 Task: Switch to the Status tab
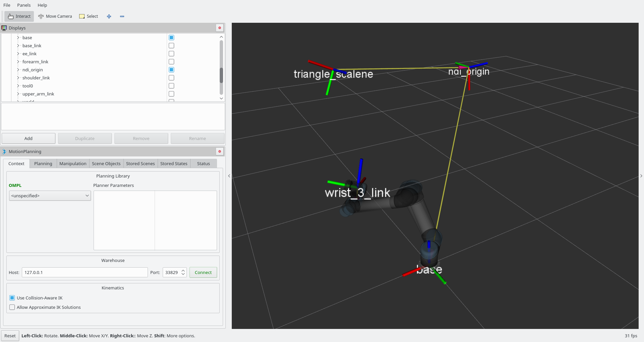tap(204, 163)
